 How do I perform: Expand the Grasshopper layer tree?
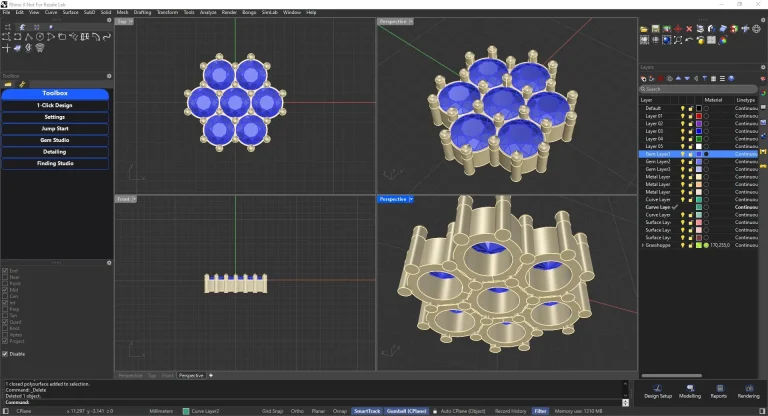(642, 245)
